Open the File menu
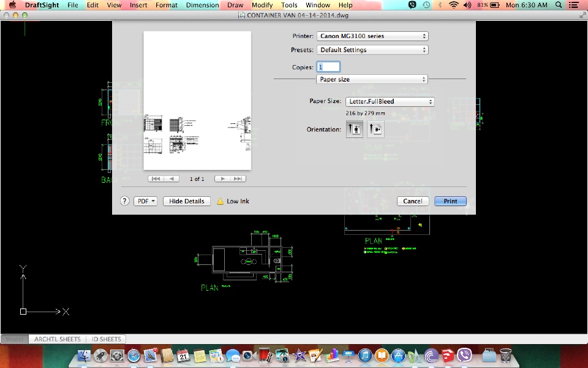 [73, 5]
